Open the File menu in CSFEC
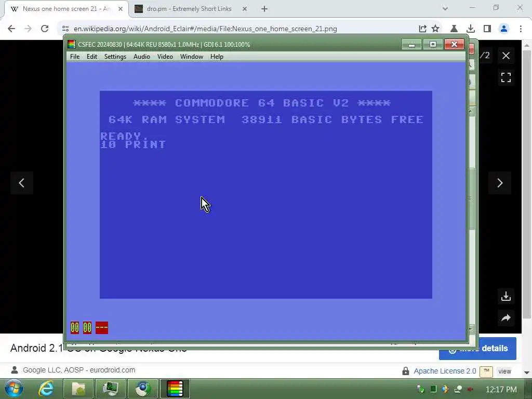Screen dimensions: 532x399 click(75, 57)
